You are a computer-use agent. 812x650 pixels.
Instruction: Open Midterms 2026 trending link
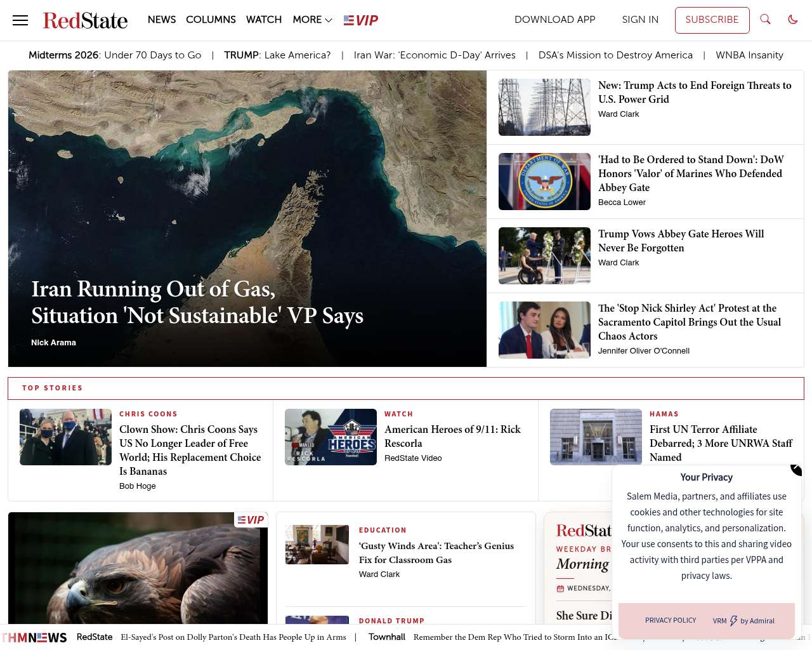[x=115, y=55]
